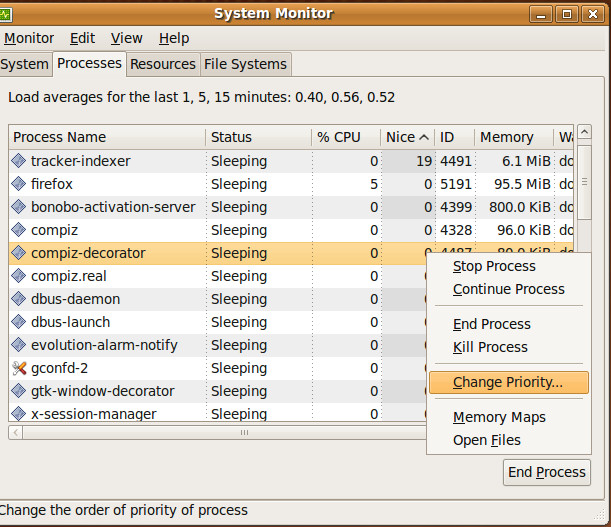Click the compiz process icon

click(18, 230)
